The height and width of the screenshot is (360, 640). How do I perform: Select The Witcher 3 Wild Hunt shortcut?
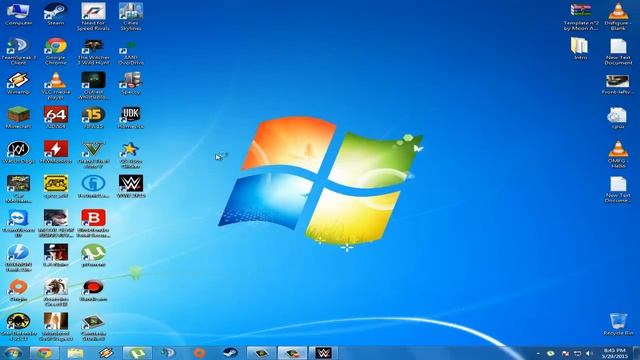coord(93,51)
